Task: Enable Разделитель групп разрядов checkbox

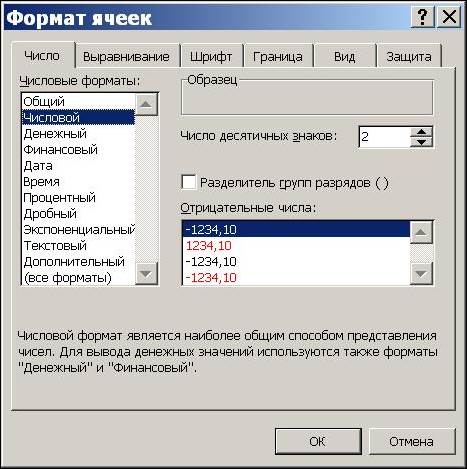Action: pos(189,183)
